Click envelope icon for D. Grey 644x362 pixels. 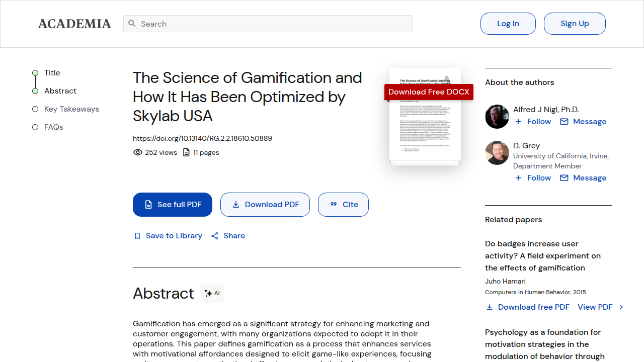(x=564, y=178)
